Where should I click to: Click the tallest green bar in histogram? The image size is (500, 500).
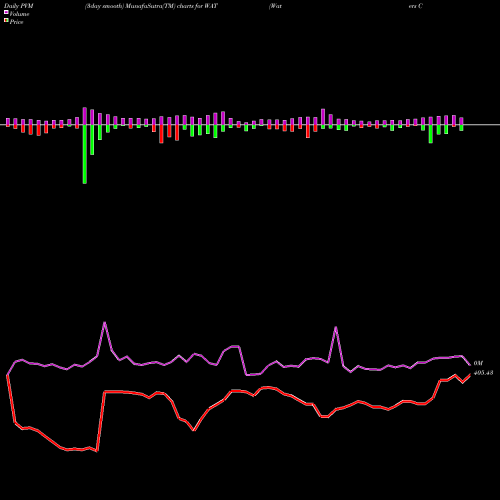tap(85, 154)
